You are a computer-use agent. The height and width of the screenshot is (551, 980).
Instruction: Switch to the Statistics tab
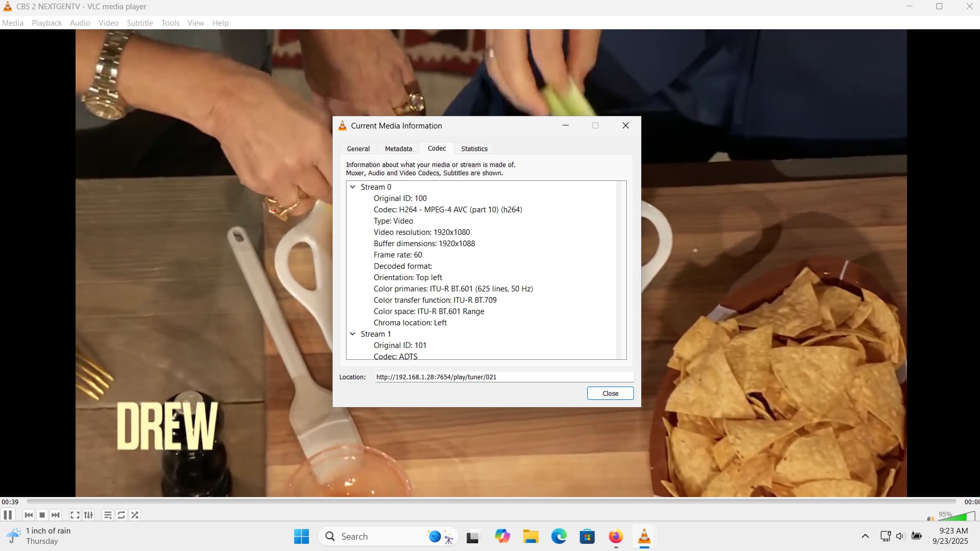[x=474, y=149]
